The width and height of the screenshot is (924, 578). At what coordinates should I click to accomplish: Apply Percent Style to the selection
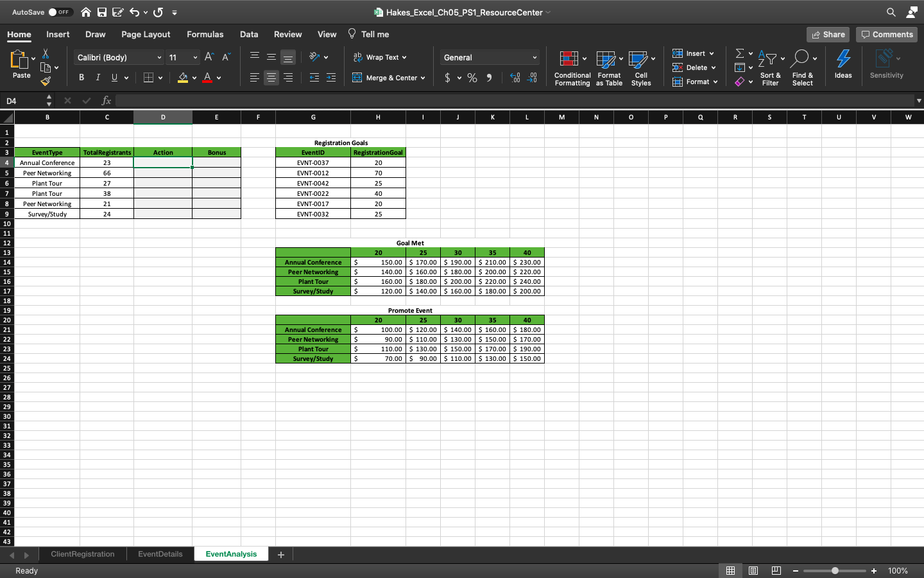(472, 77)
